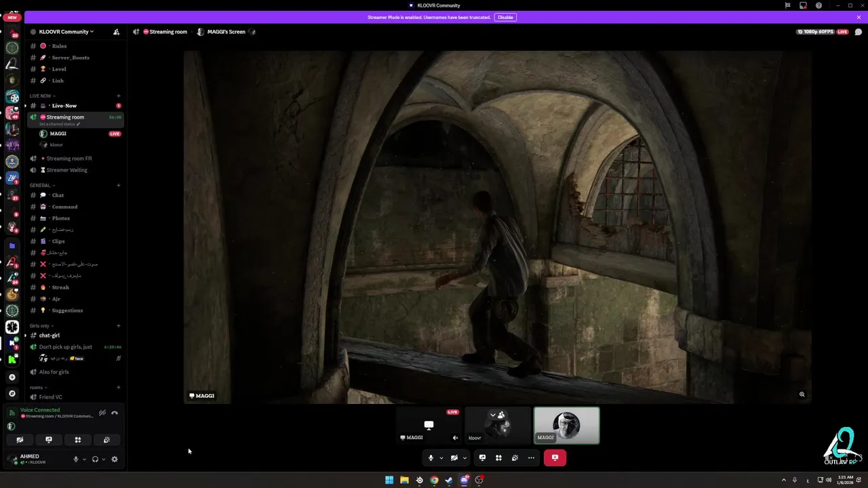
Task: Select the Streaming room voice channel
Action: 75,117
